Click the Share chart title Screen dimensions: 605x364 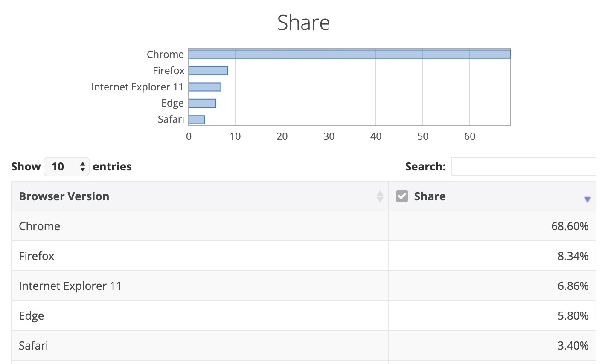coord(303,23)
